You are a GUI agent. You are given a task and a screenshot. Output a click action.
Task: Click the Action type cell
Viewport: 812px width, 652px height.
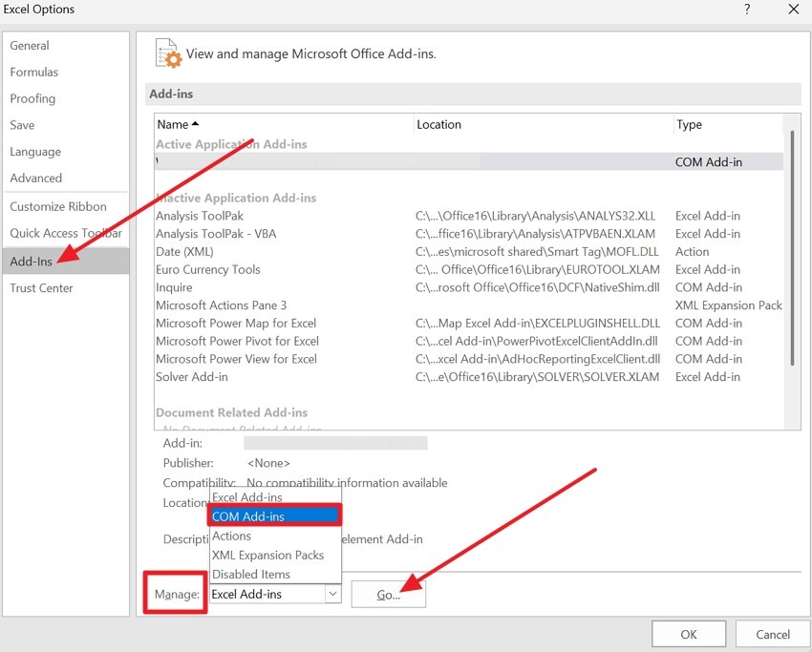(x=693, y=251)
